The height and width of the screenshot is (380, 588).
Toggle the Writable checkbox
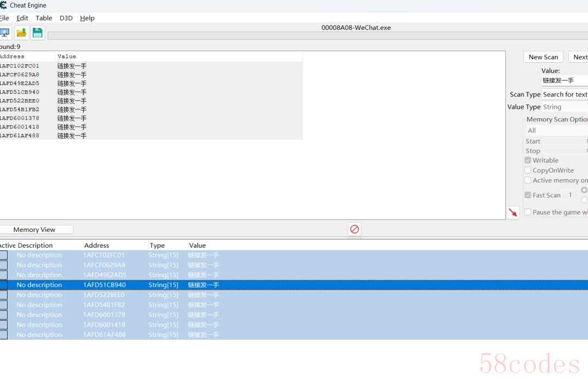pos(528,160)
